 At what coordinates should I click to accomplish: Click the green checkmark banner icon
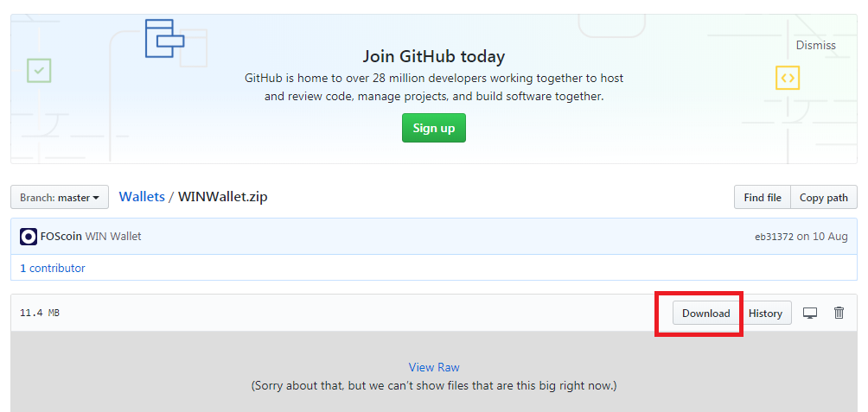tap(39, 70)
